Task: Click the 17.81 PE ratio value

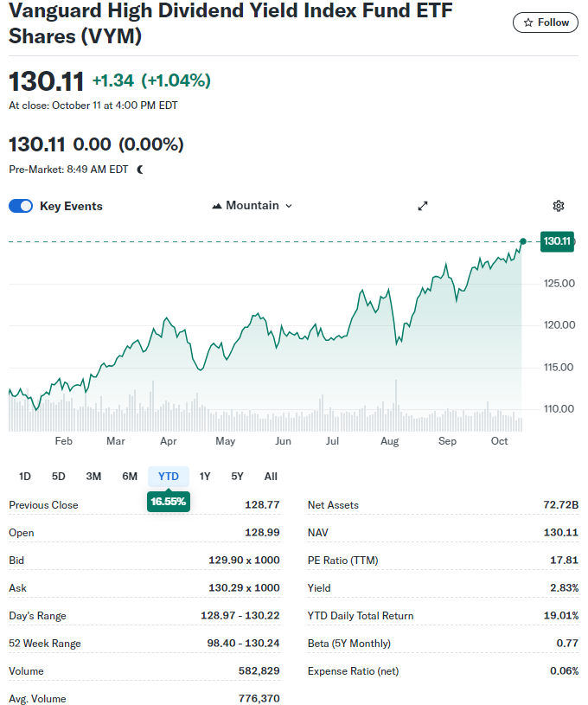Action: tap(564, 560)
